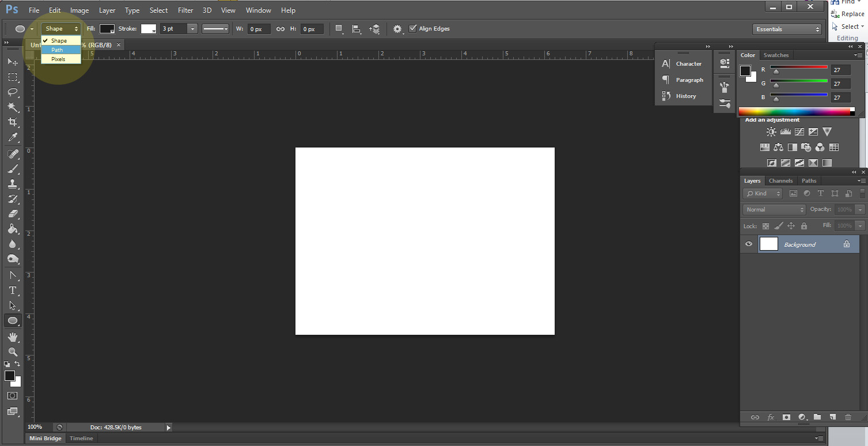Click the Fill color swatch

pyautogui.click(x=107, y=29)
